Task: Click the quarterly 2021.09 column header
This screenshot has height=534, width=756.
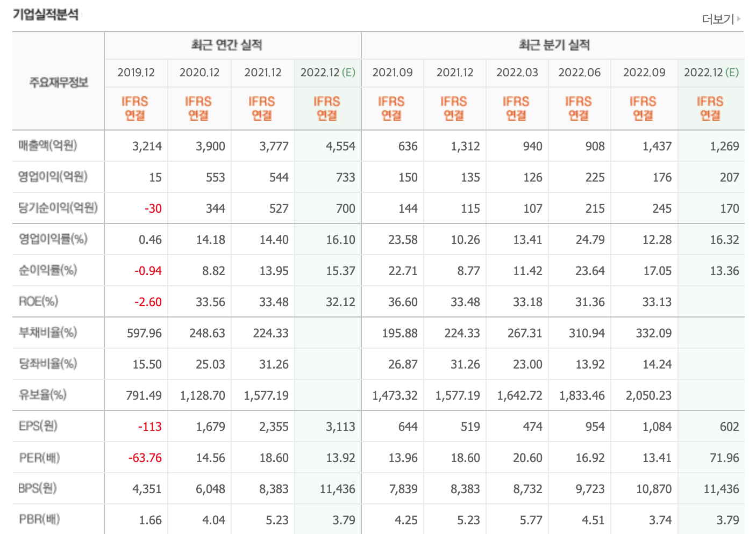Action: pyautogui.click(x=393, y=73)
